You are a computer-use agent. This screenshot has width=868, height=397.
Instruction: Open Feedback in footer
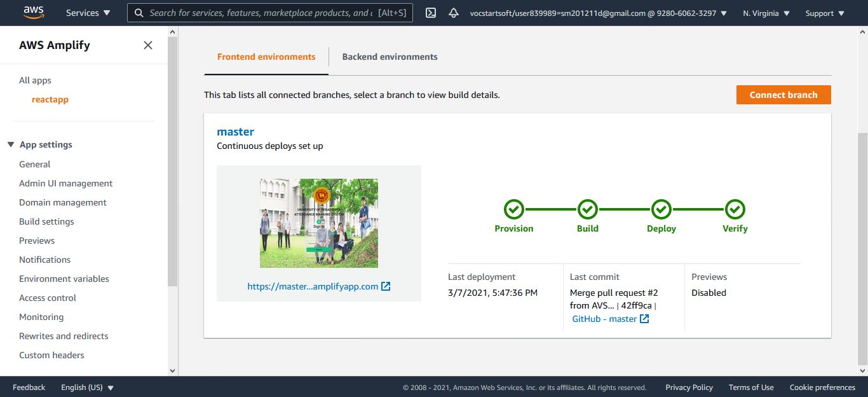pos(29,387)
